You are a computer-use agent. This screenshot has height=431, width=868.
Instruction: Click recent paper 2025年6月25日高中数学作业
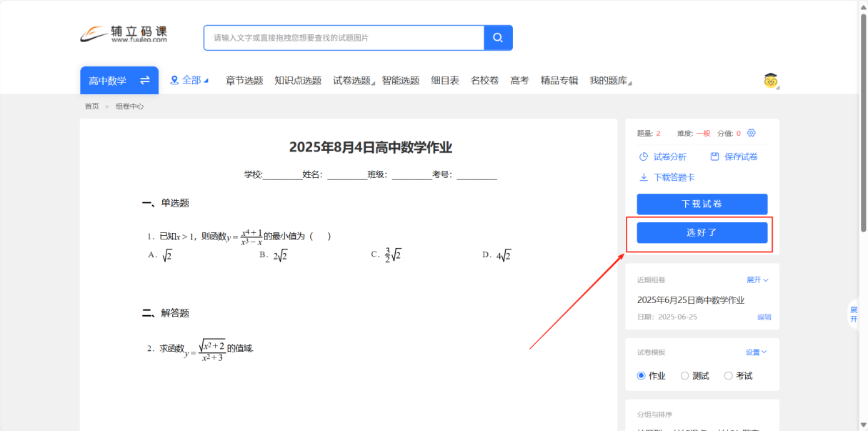(691, 300)
